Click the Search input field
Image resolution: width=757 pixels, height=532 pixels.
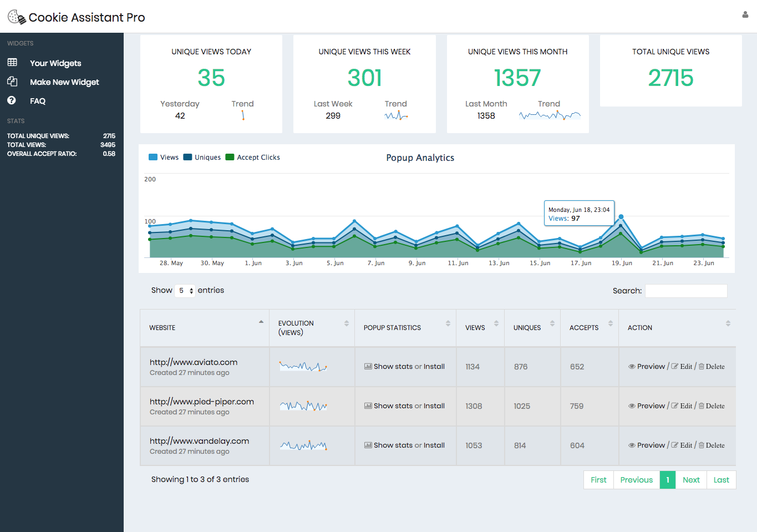(686, 291)
